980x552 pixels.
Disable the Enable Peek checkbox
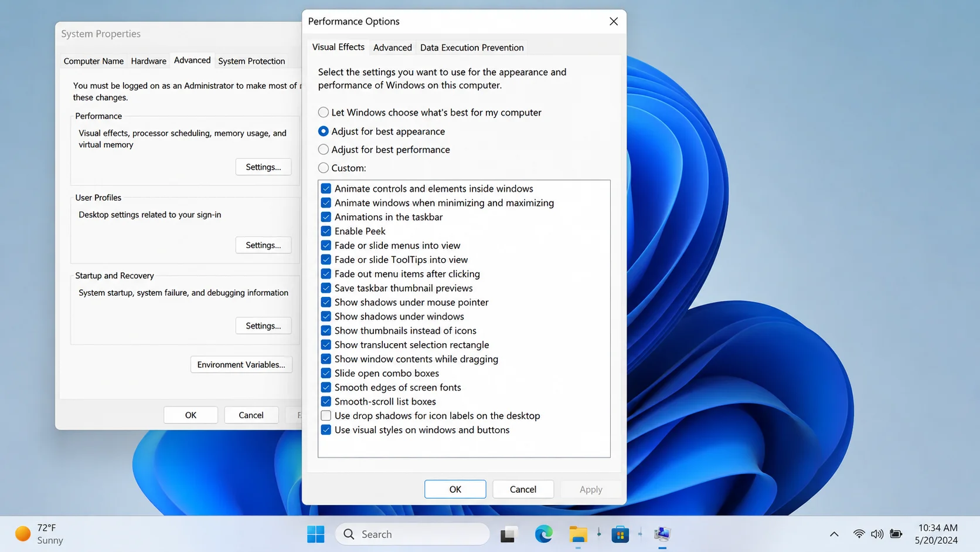326,231
